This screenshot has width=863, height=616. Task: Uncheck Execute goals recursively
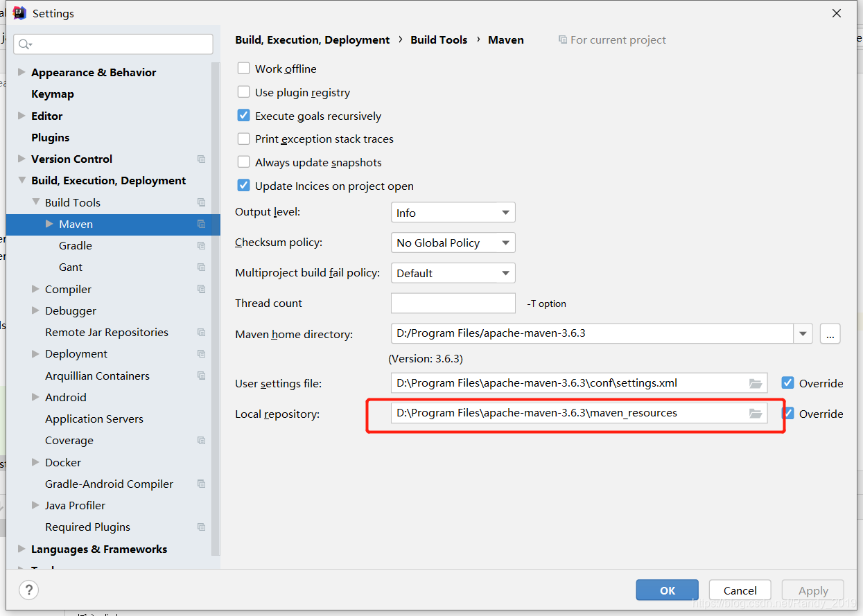click(x=243, y=116)
